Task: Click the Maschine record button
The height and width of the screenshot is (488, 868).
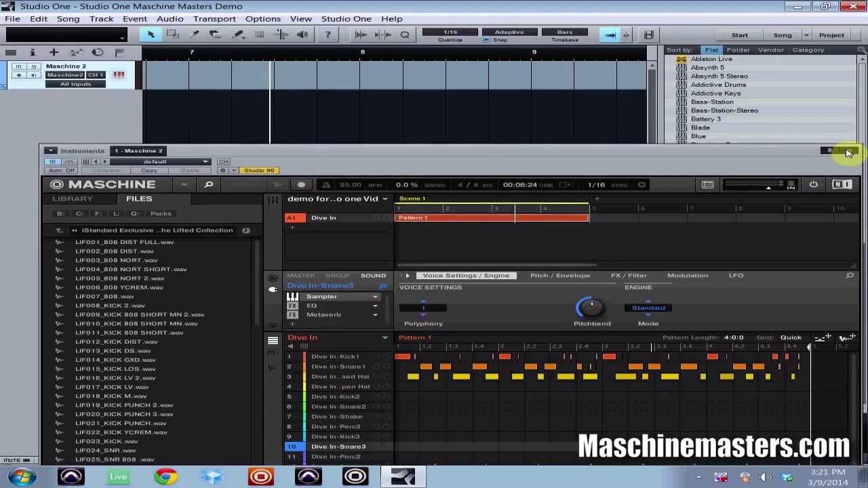Action: coord(301,184)
